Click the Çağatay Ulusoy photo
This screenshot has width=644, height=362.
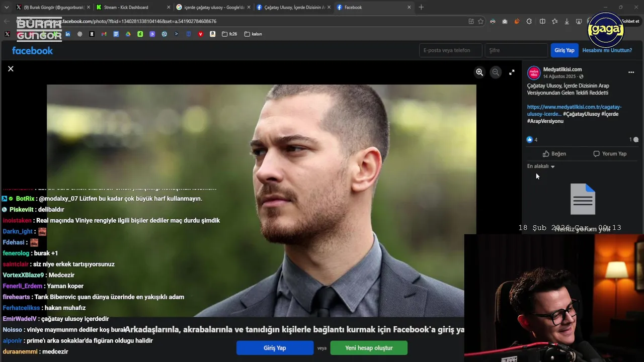pyautogui.click(x=261, y=201)
